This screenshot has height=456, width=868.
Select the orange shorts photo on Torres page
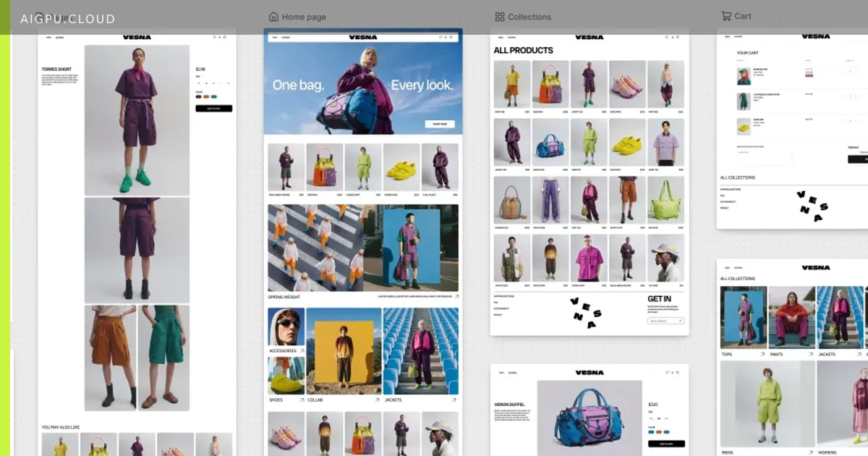pyautogui.click(x=110, y=358)
